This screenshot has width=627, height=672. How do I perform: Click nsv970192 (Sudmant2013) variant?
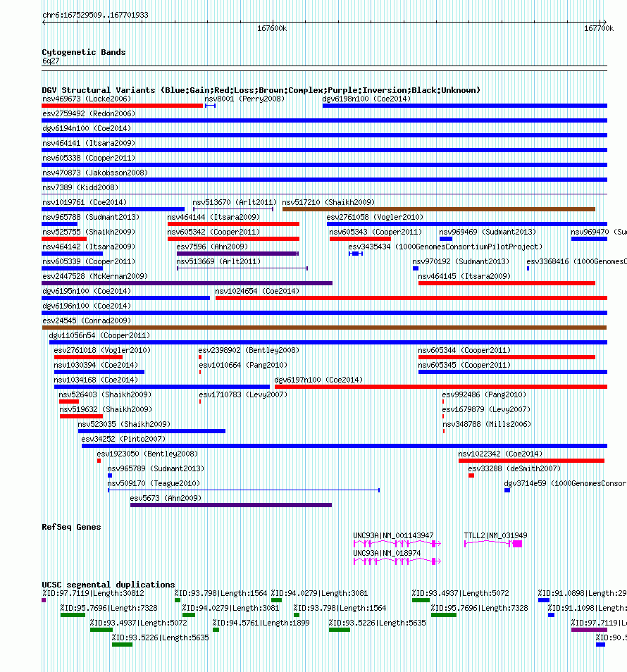click(x=415, y=268)
